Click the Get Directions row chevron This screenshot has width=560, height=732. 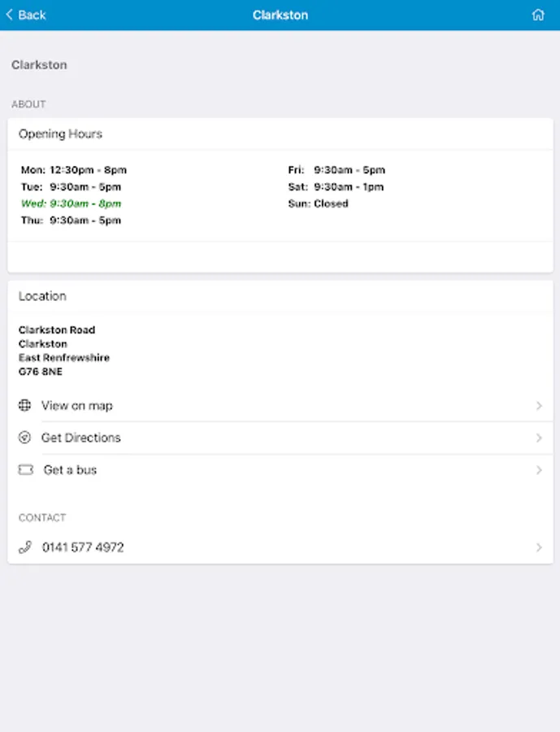tap(539, 438)
